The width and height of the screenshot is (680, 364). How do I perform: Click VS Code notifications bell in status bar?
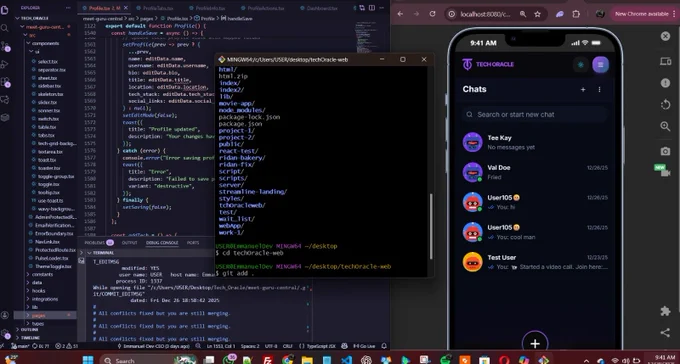click(384, 346)
